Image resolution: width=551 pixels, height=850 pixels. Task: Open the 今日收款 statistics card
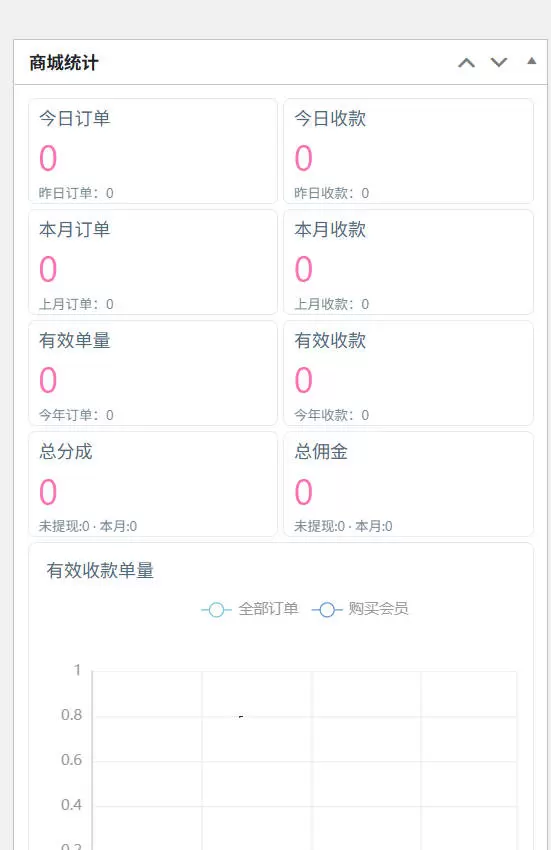pyautogui.click(x=408, y=151)
